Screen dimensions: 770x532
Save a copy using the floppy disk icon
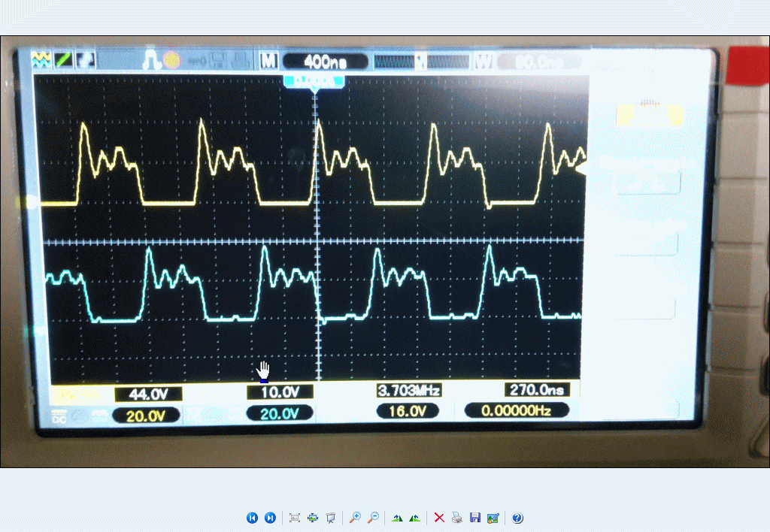point(474,518)
